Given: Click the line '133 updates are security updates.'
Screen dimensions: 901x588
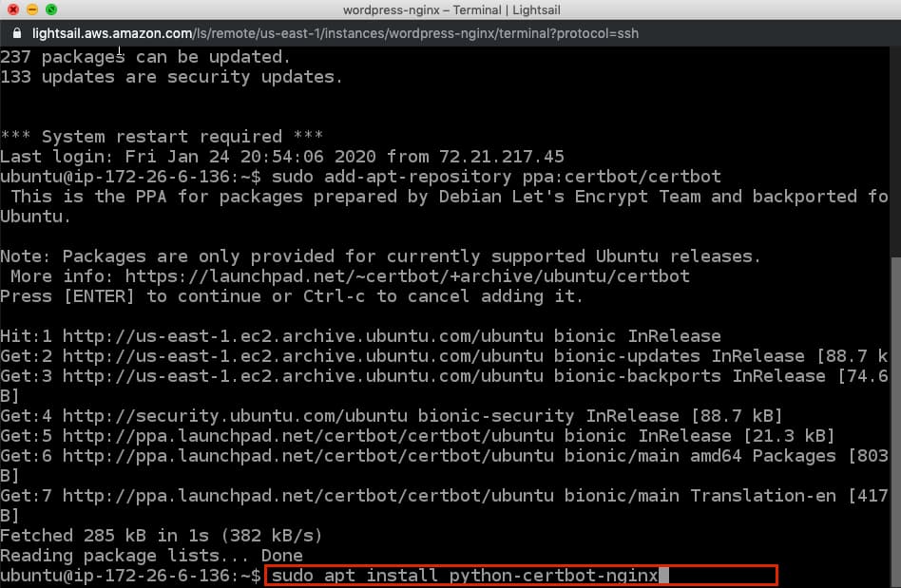Looking at the screenshot, I should pyautogui.click(x=171, y=77).
